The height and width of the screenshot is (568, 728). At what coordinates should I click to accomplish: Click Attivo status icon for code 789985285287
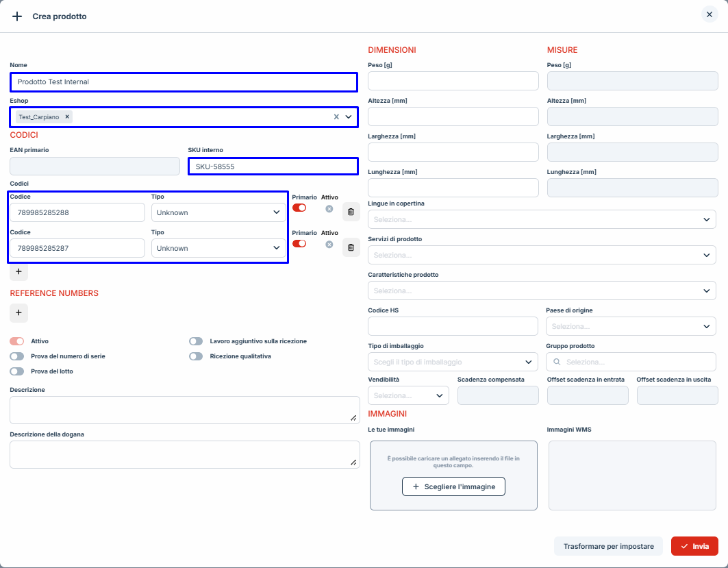coord(329,244)
